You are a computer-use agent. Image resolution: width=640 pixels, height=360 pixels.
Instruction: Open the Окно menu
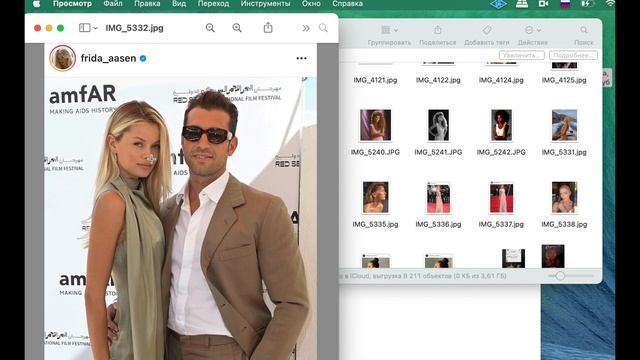click(311, 4)
